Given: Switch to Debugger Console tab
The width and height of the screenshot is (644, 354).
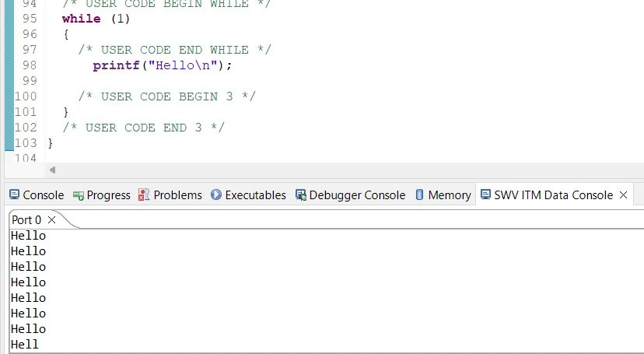Looking at the screenshot, I should (350, 195).
